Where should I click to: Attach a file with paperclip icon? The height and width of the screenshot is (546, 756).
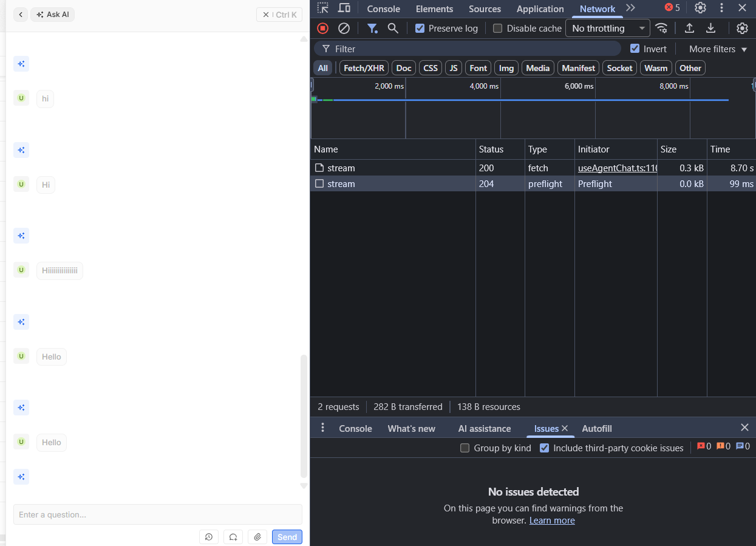coord(257,537)
